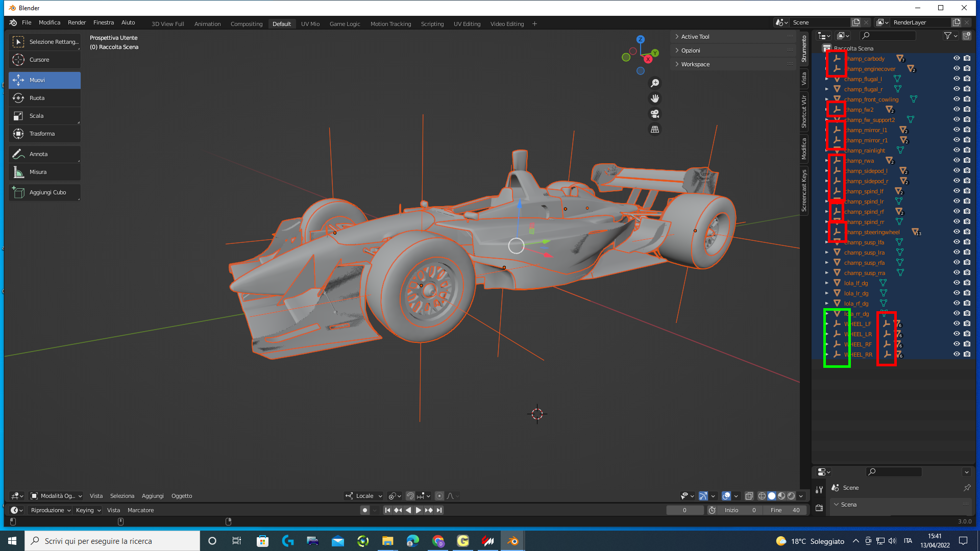Hide WHEEL_LF in viewport

(957, 323)
